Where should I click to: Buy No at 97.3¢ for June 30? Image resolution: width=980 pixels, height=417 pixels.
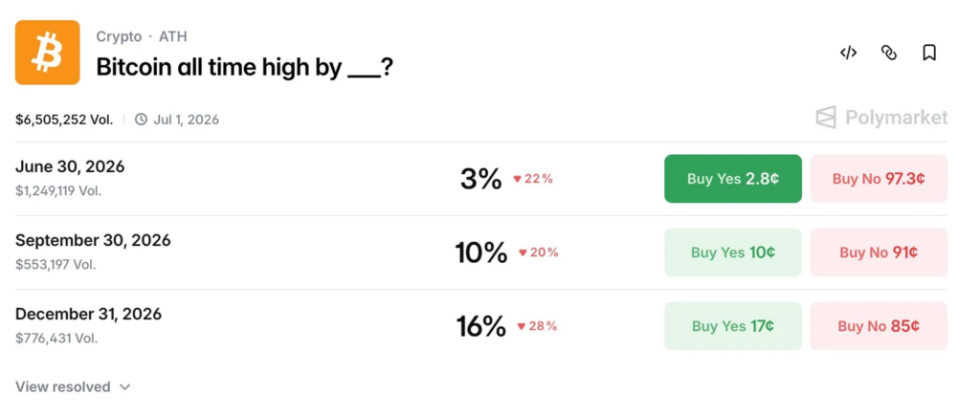pos(879,179)
